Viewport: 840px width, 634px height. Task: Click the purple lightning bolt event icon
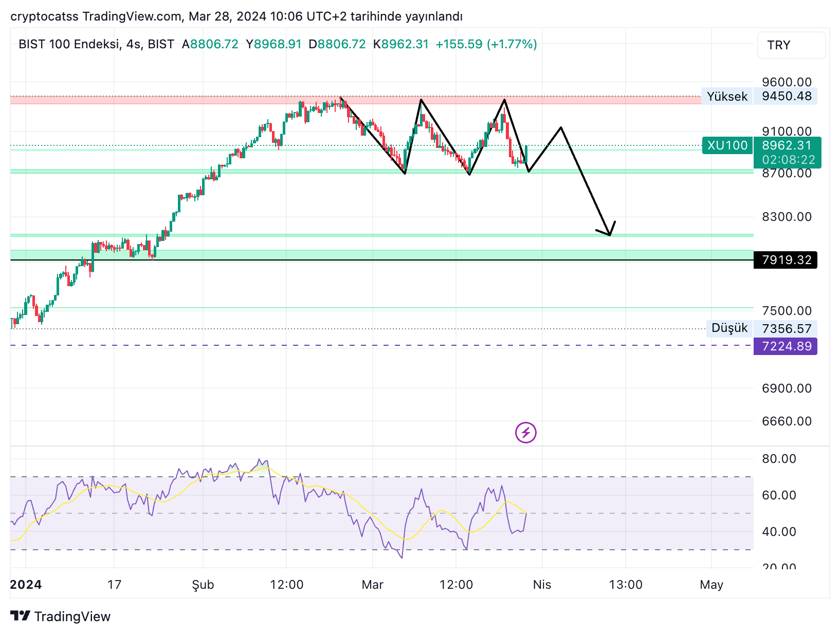(x=525, y=433)
